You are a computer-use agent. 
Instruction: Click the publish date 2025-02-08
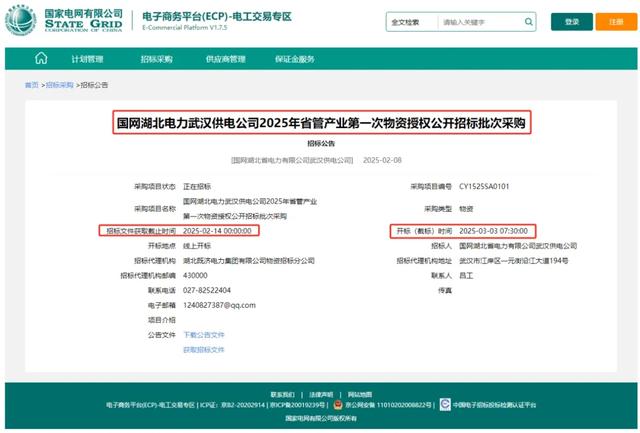point(382,160)
